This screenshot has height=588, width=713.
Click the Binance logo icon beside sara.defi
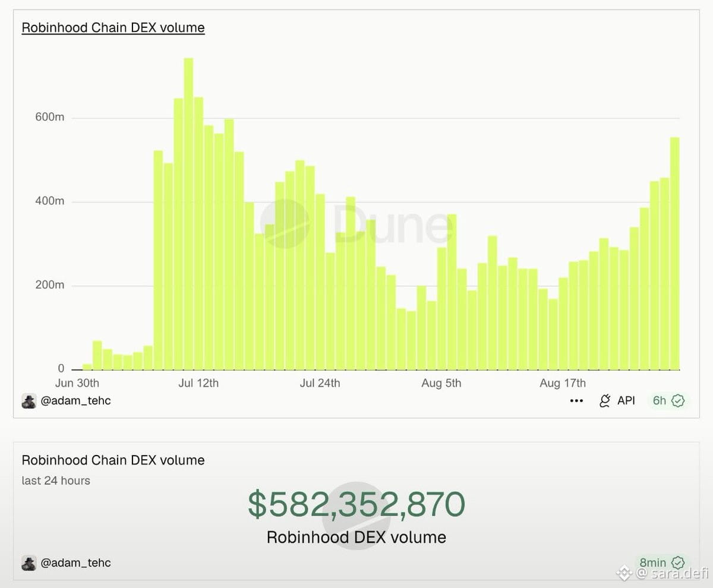click(624, 573)
